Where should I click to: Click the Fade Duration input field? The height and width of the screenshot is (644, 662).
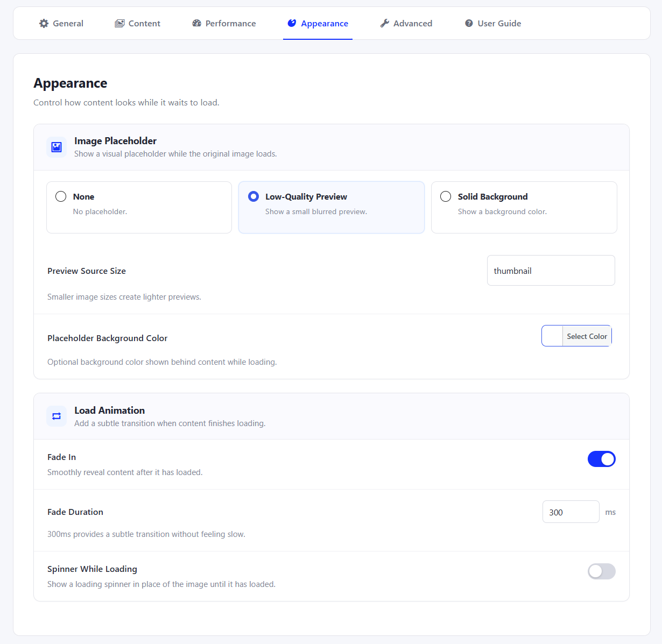pyautogui.click(x=571, y=512)
